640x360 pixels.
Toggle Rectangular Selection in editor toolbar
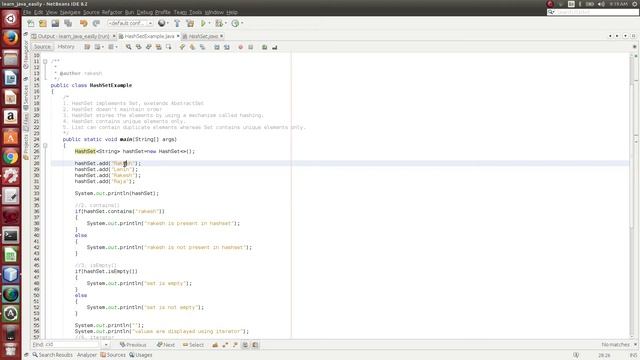coord(169,47)
